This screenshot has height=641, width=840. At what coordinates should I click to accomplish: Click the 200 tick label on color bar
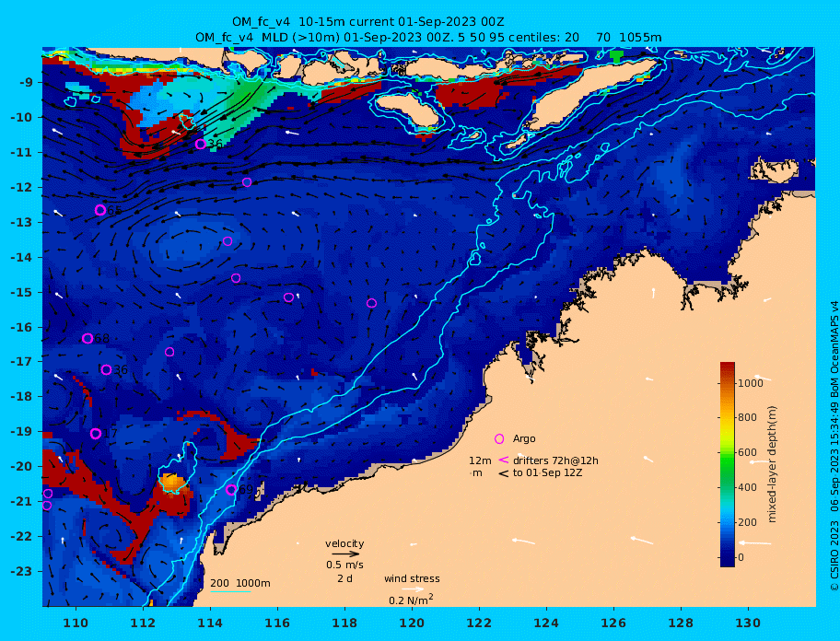(x=747, y=522)
